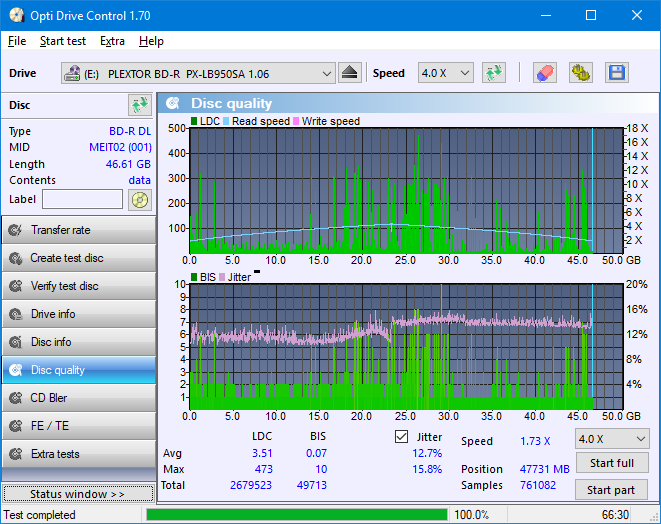Image resolution: width=661 pixels, height=524 pixels.
Task: Click the Disc info icon
Action: click(x=16, y=342)
